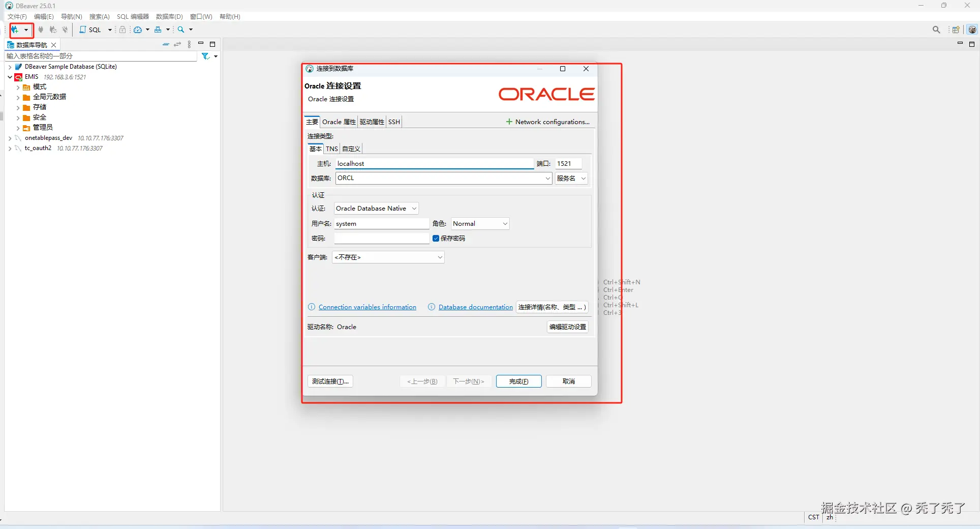Select the 自定义 connection type tab
This screenshot has width=980, height=529.
tap(351, 149)
